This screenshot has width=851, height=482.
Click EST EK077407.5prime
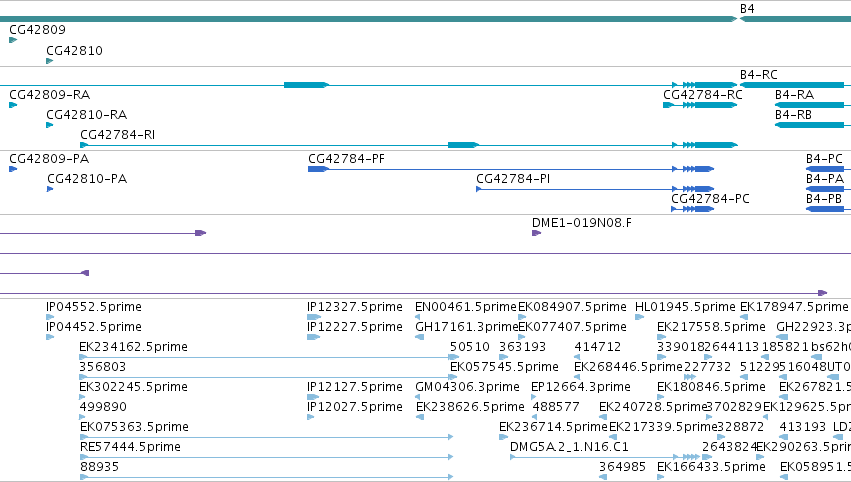[x=573, y=327]
